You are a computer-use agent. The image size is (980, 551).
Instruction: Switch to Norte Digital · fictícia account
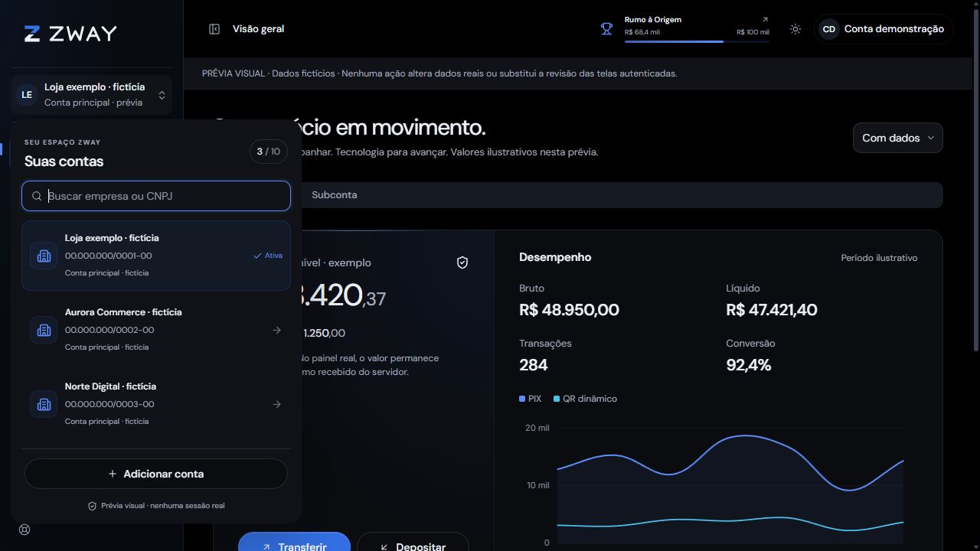156,404
